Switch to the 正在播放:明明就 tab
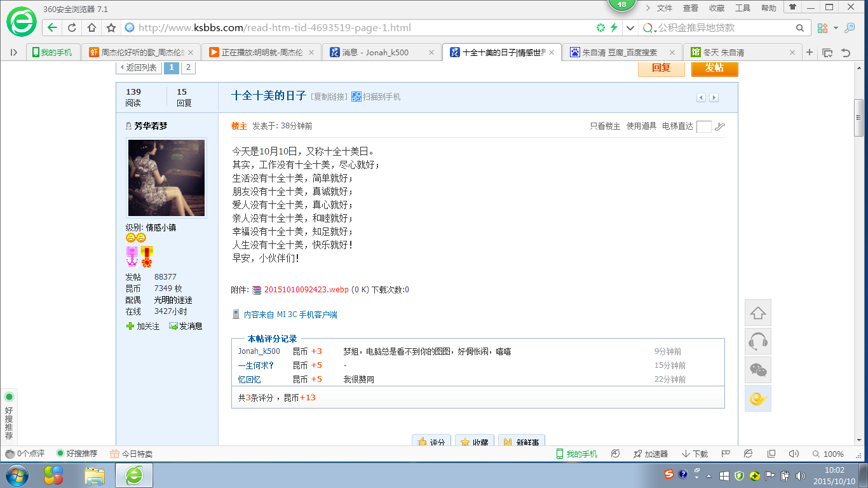Image resolution: width=868 pixels, height=488 pixels. [261, 53]
